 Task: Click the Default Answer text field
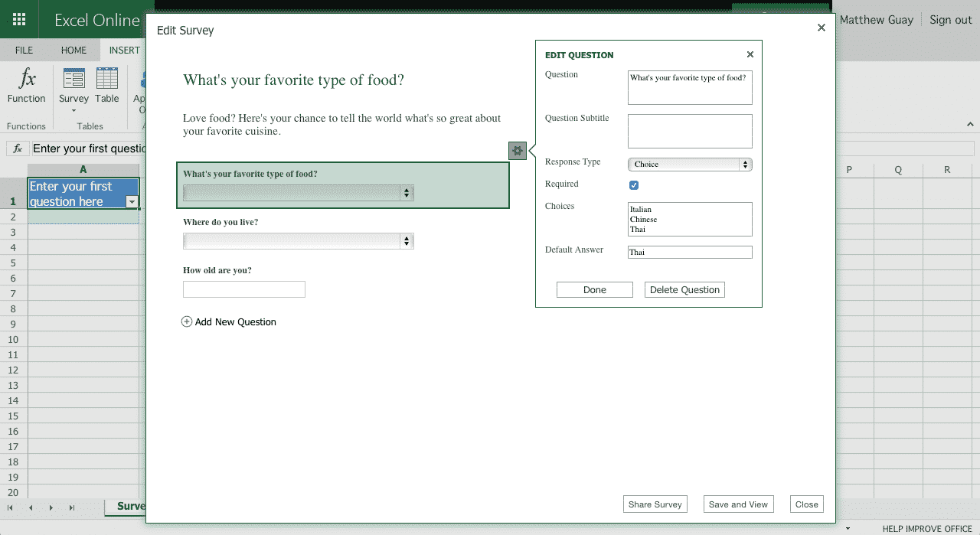pos(690,253)
